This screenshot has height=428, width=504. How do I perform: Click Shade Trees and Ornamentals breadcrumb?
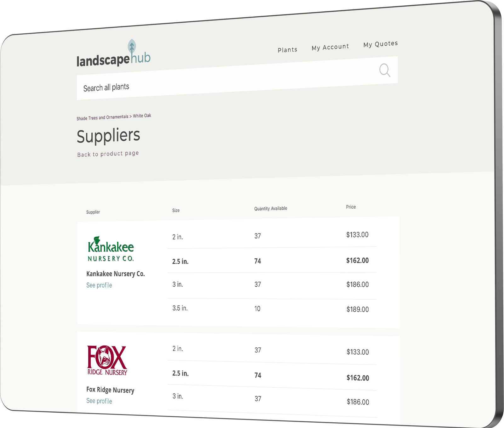(x=102, y=118)
